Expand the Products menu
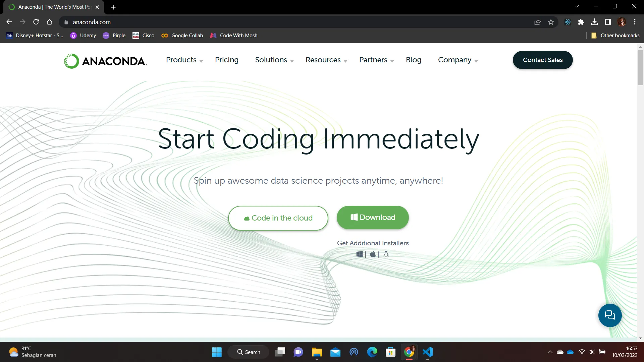Image resolution: width=644 pixels, height=362 pixels. coord(184,60)
